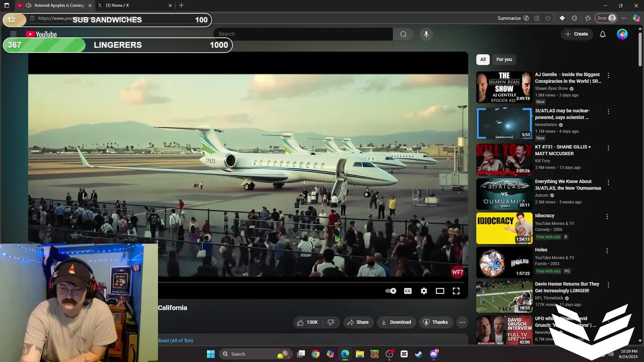Focus the YouTube search field
The image size is (644, 362).
point(303,34)
